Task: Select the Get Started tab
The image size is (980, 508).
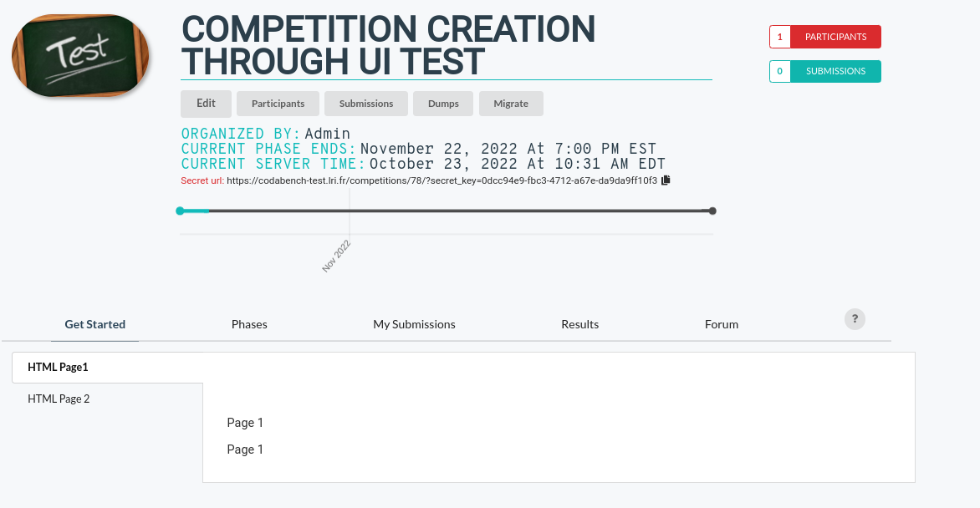Action: tap(94, 324)
